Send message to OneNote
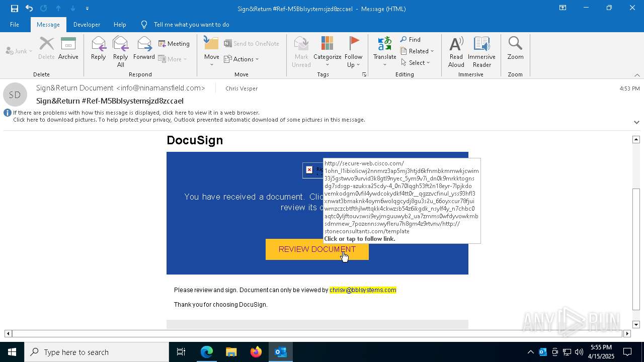 coord(252,44)
